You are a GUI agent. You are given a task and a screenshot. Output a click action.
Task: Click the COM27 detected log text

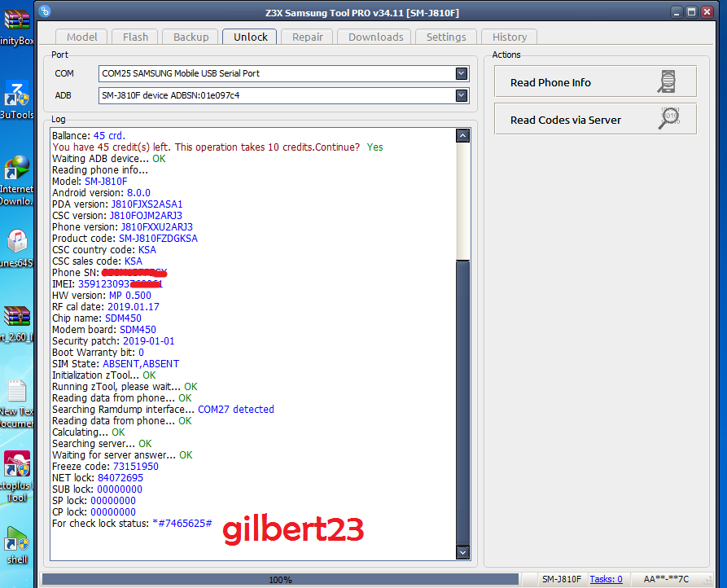click(x=235, y=410)
